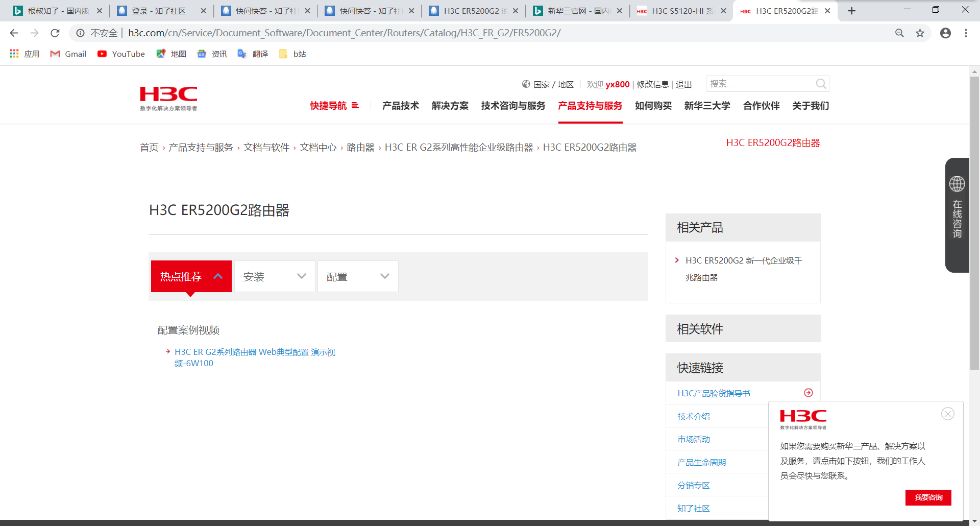Screen dimensions: 980x526
Task: Click the H3C logo in the page header
Action: pos(168,99)
